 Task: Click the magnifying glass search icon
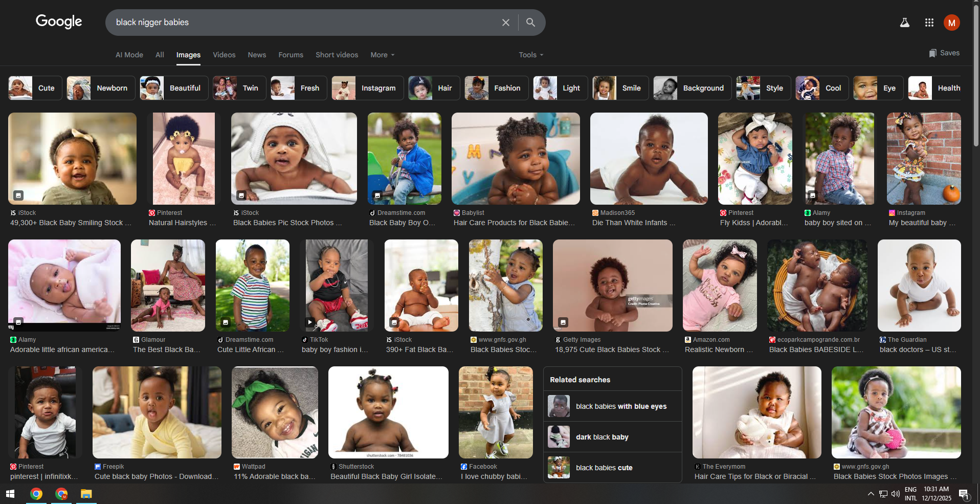point(530,23)
